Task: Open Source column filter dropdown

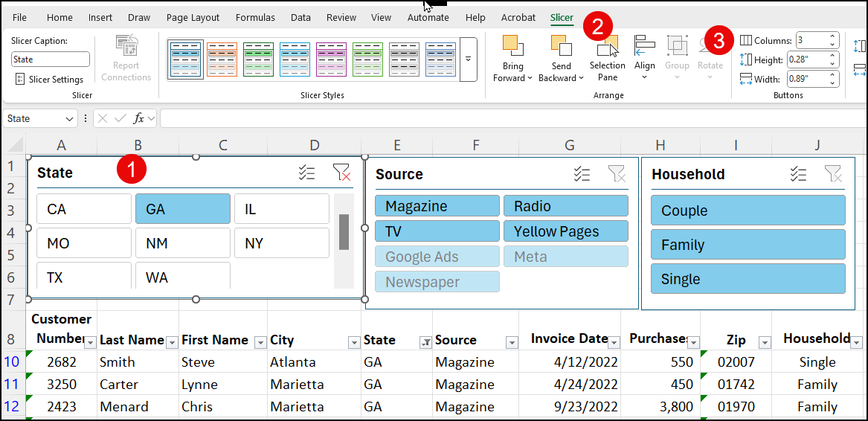Action: point(512,343)
